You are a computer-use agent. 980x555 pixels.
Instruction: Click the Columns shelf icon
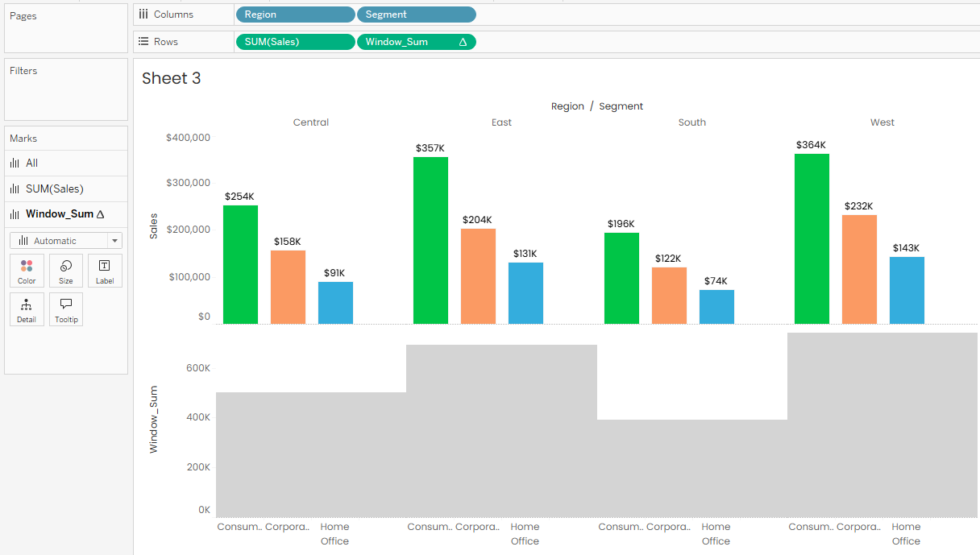tap(143, 14)
